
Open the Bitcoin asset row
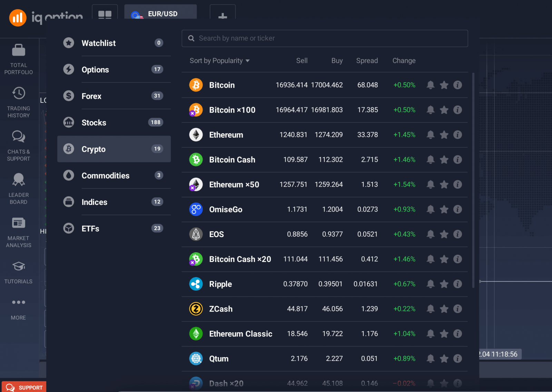tap(325, 85)
